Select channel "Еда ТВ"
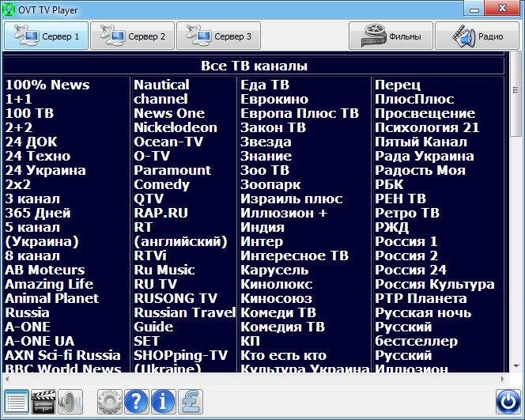The height and width of the screenshot is (420, 525). 265,85
